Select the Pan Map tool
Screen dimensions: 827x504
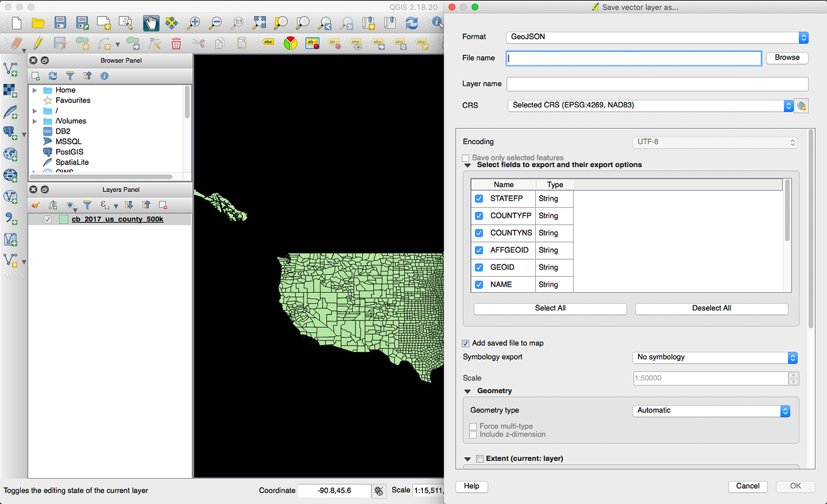click(x=151, y=22)
